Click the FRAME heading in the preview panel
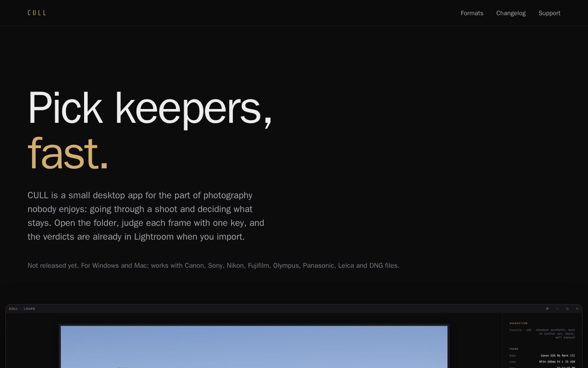 tap(514, 349)
